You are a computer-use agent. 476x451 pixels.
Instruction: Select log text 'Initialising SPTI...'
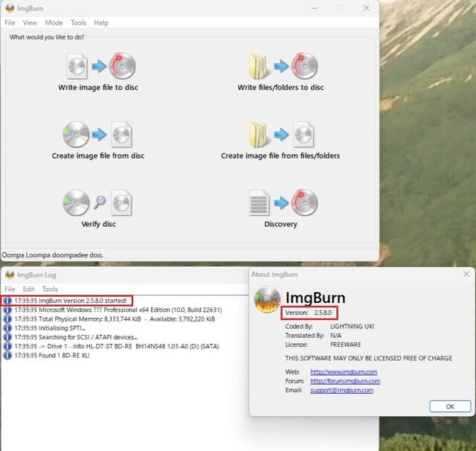(62, 328)
